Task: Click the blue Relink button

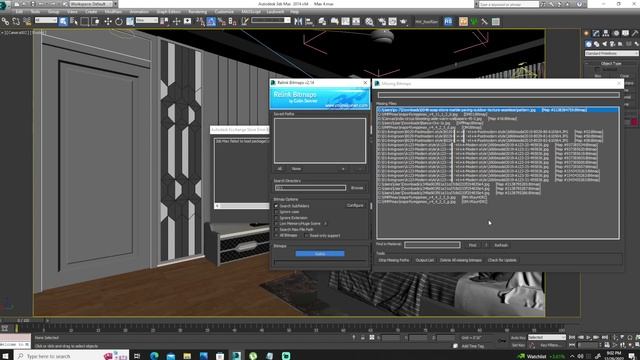Action: click(x=320, y=253)
